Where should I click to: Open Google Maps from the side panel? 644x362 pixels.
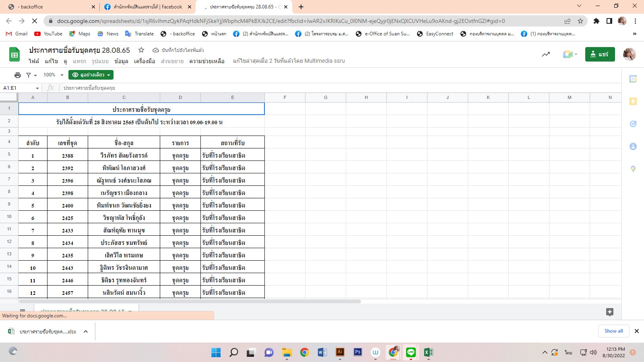pos(633,169)
